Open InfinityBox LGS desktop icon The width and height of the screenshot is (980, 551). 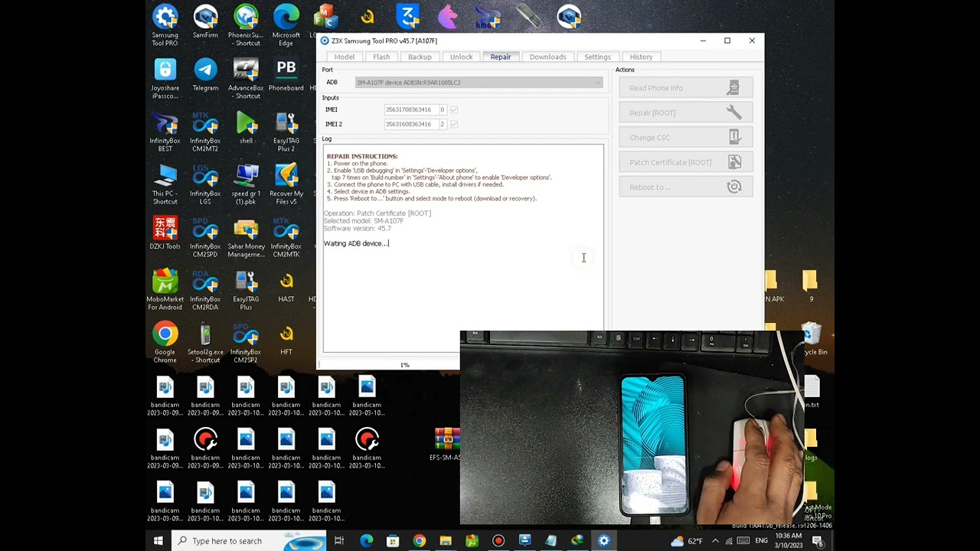tap(205, 184)
